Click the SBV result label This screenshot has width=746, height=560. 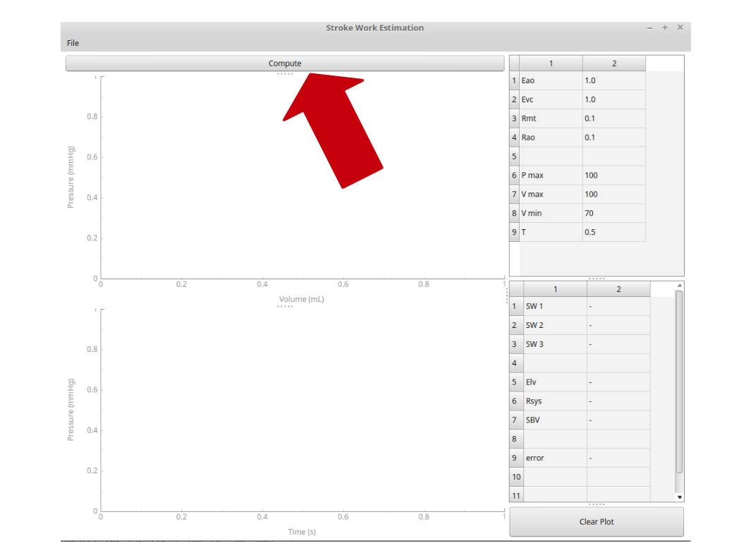555,420
